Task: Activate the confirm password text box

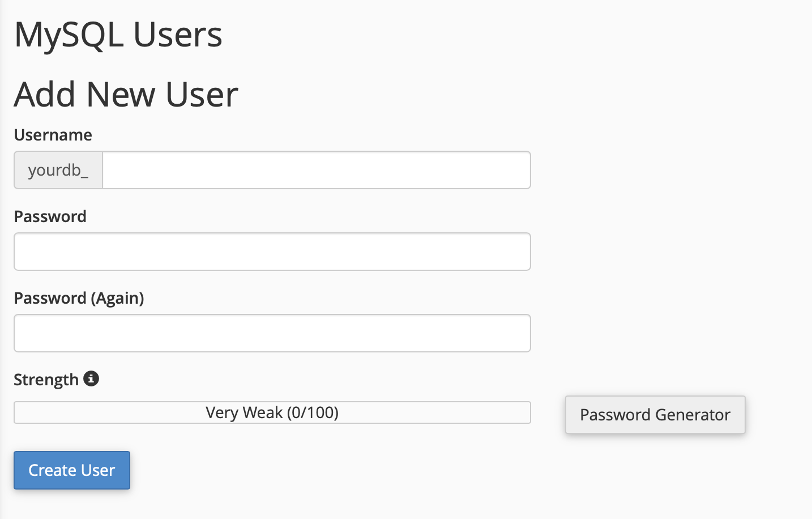Action: click(272, 333)
